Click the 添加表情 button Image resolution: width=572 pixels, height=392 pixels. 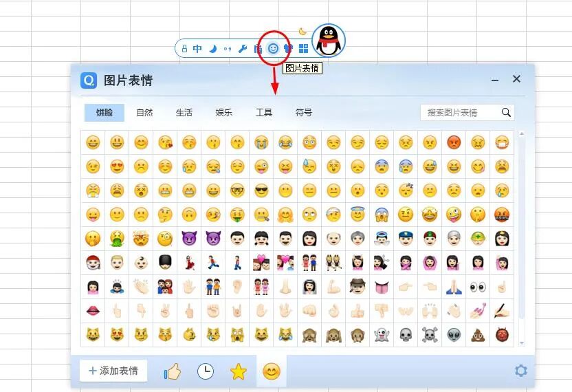pyautogui.click(x=113, y=371)
